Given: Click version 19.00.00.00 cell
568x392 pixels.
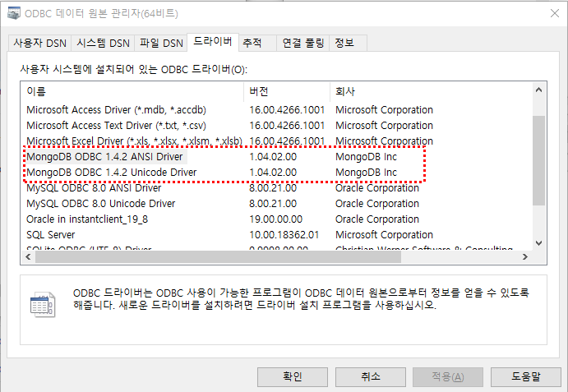Looking at the screenshot, I should point(275,219).
